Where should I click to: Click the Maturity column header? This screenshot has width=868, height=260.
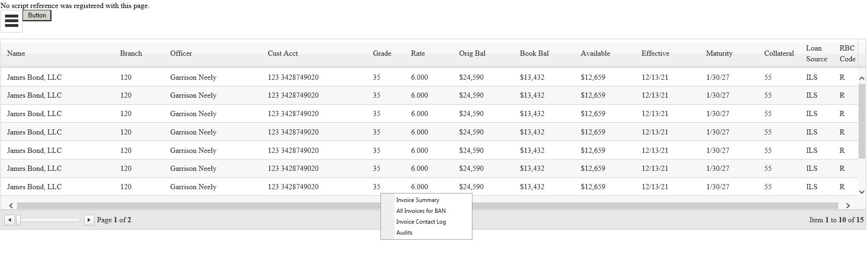coord(719,53)
